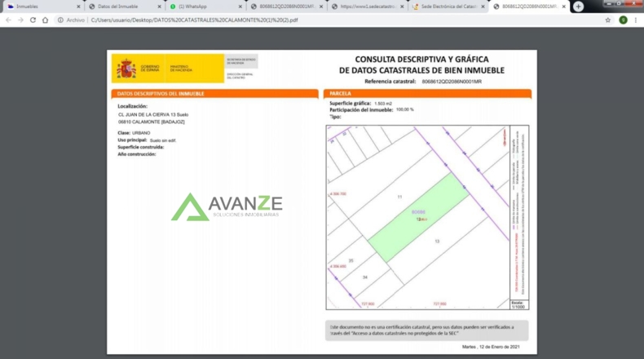Click the Superficie construida label
This screenshot has height=359, width=644.
point(141,147)
